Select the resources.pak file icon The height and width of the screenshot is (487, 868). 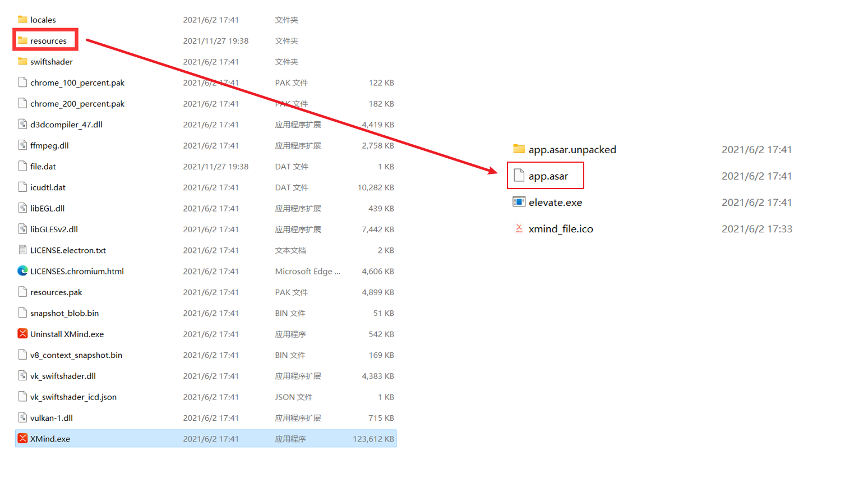(22, 292)
